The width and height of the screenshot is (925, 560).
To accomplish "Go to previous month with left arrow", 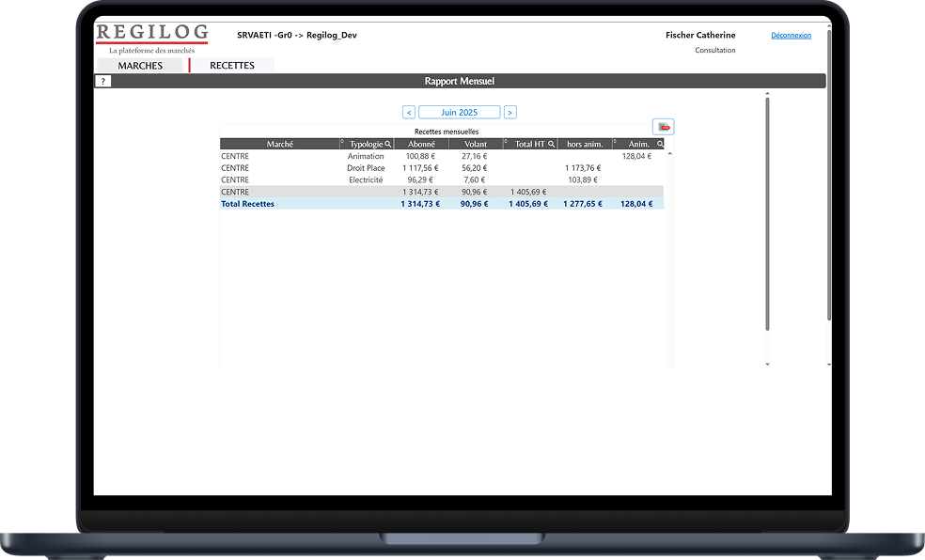I will click(x=409, y=112).
